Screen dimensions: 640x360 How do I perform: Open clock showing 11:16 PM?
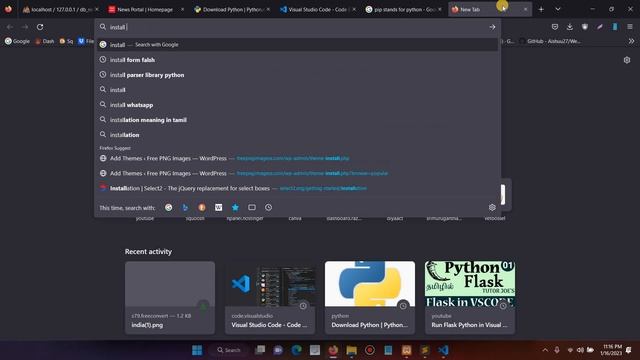pyautogui.click(x=612, y=350)
